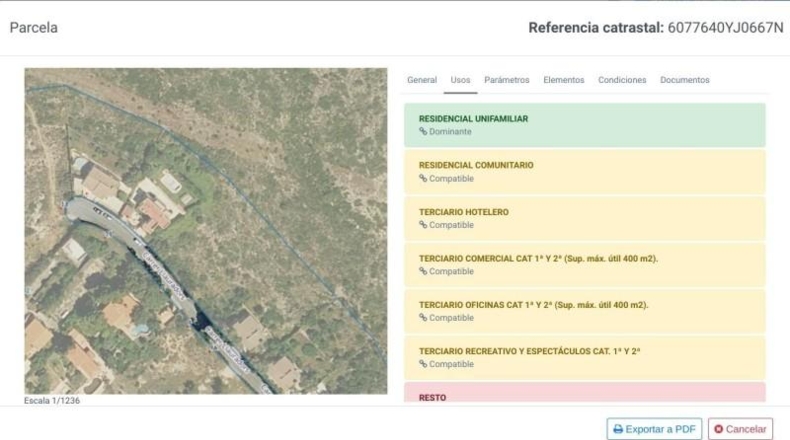Click the Dominante label
The image size is (790, 440).
pyautogui.click(x=450, y=132)
